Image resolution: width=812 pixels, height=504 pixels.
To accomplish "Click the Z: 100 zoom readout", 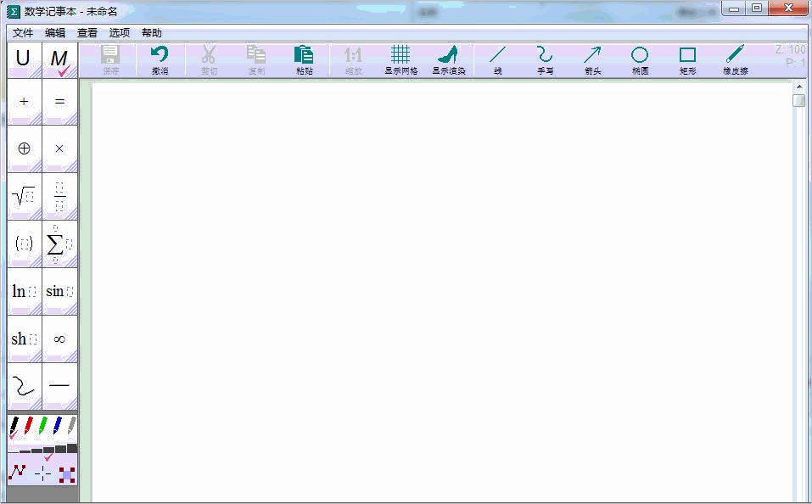I will [790, 49].
